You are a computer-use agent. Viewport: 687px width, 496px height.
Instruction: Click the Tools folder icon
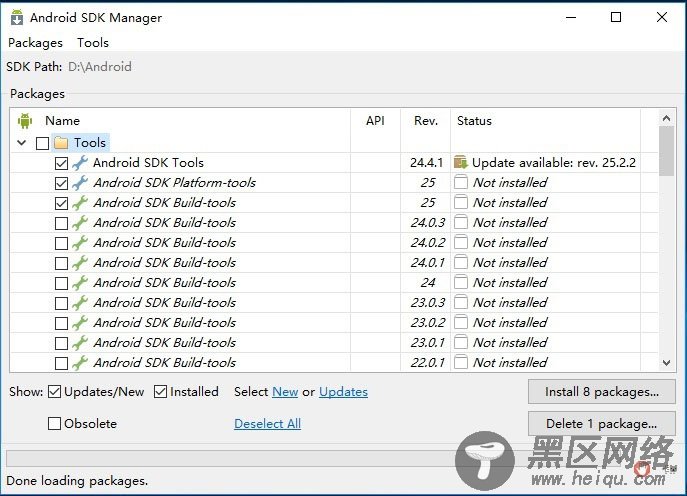point(61,143)
